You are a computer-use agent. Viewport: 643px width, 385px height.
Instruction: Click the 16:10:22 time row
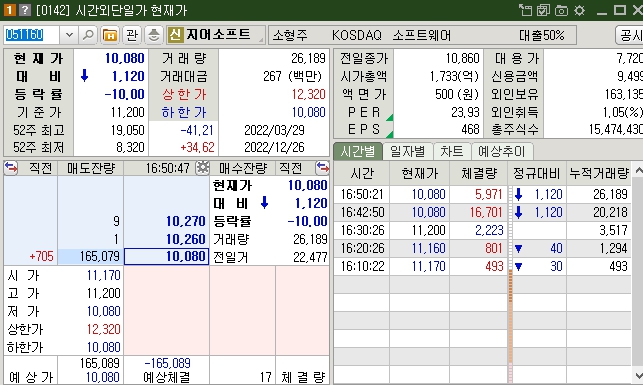click(482, 267)
